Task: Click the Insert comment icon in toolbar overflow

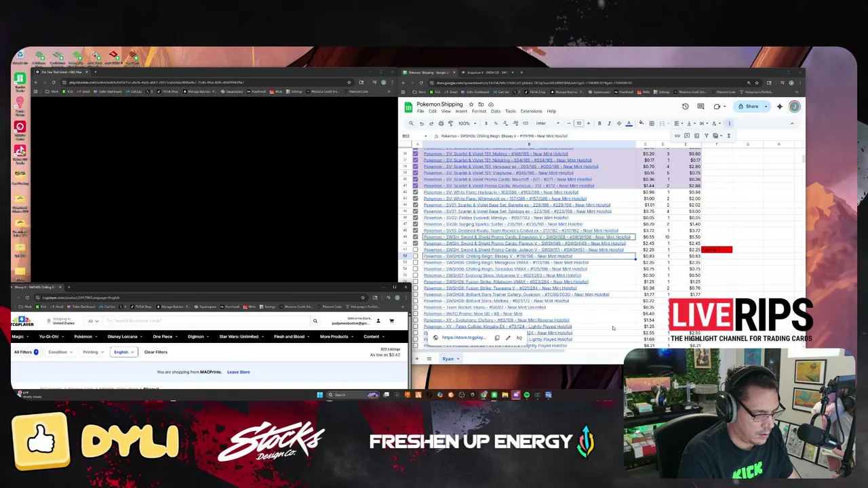Action: pos(687,136)
